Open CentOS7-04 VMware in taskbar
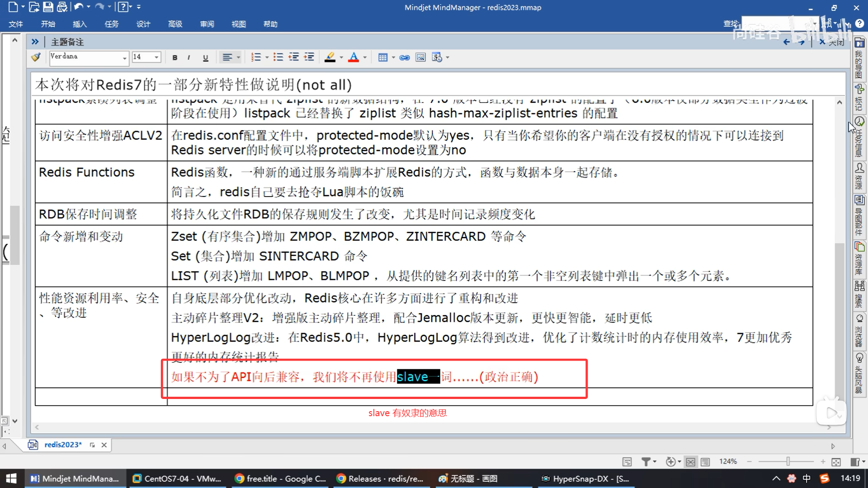 coord(178,479)
